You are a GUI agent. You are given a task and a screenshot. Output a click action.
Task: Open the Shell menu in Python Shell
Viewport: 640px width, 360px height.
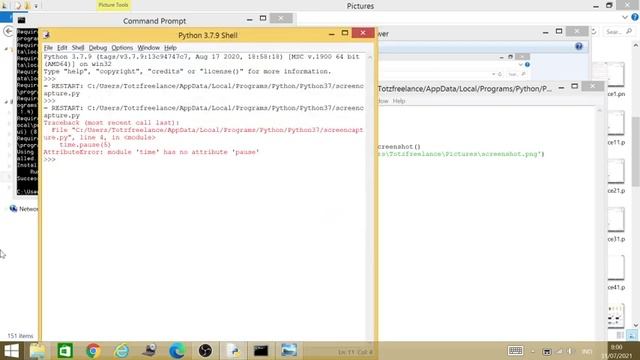point(78,48)
